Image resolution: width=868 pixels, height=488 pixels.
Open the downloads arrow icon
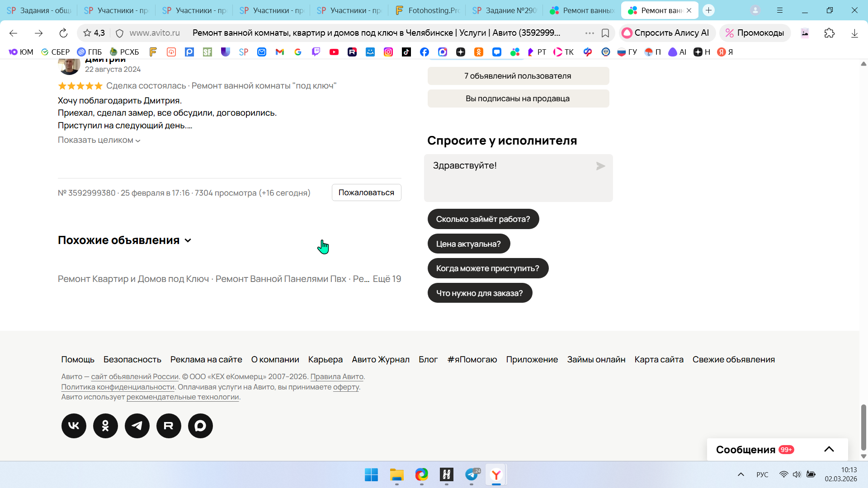854,33
